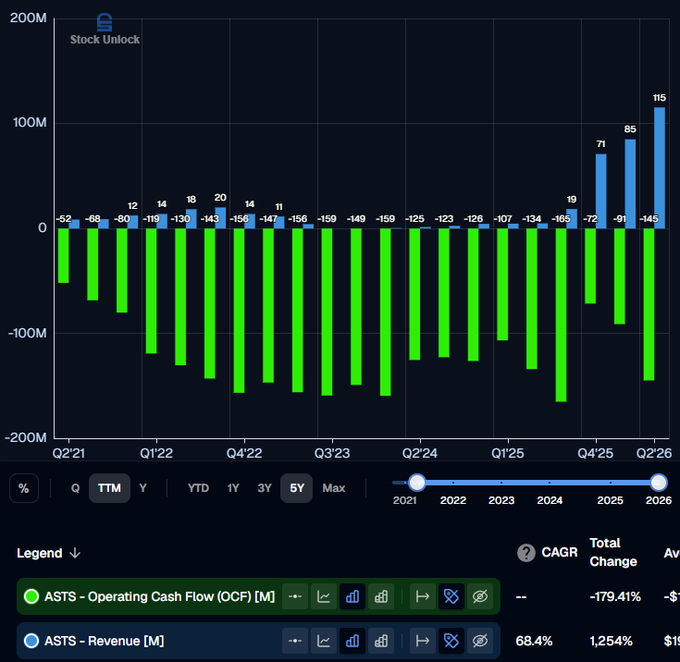680x662 pixels.
Task: Move ASTS Revenue to separate axis
Action: 422,641
